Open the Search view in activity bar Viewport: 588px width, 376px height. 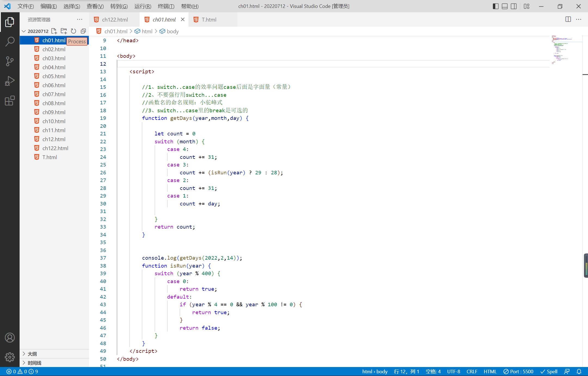pos(10,42)
